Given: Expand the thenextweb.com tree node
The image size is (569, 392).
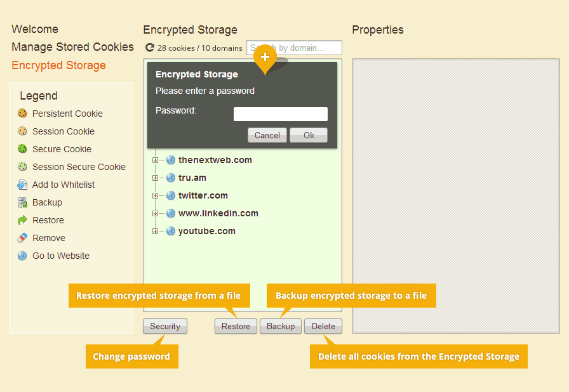Looking at the screenshot, I should coord(156,160).
